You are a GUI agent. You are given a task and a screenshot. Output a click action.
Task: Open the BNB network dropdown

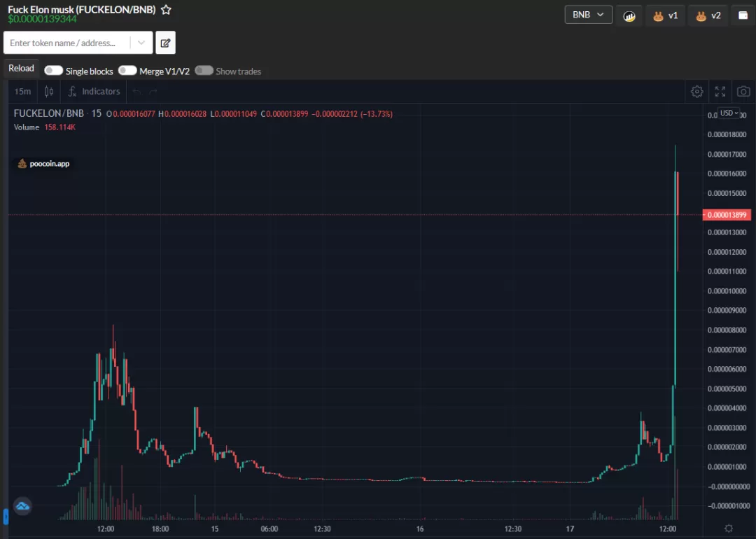pos(588,15)
